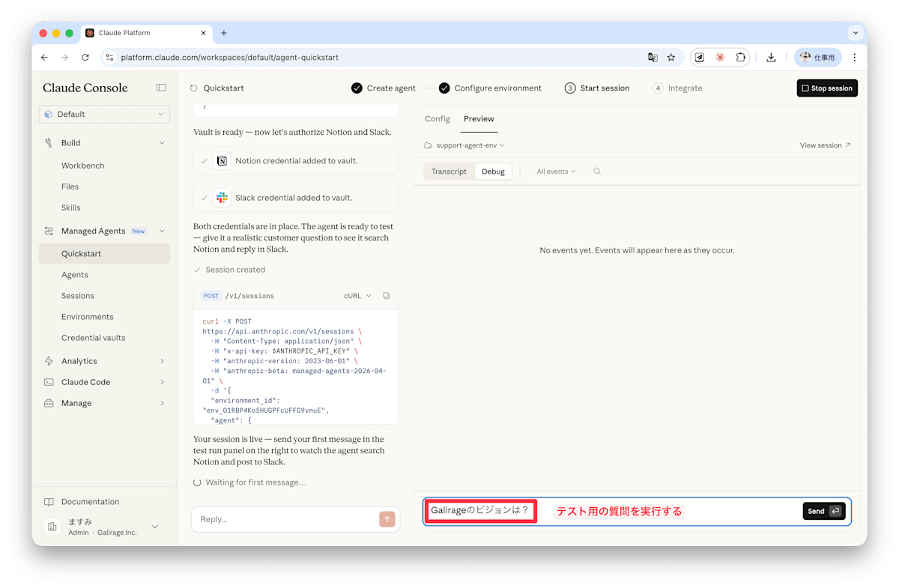Open Credential vaults in sidebar

point(93,338)
